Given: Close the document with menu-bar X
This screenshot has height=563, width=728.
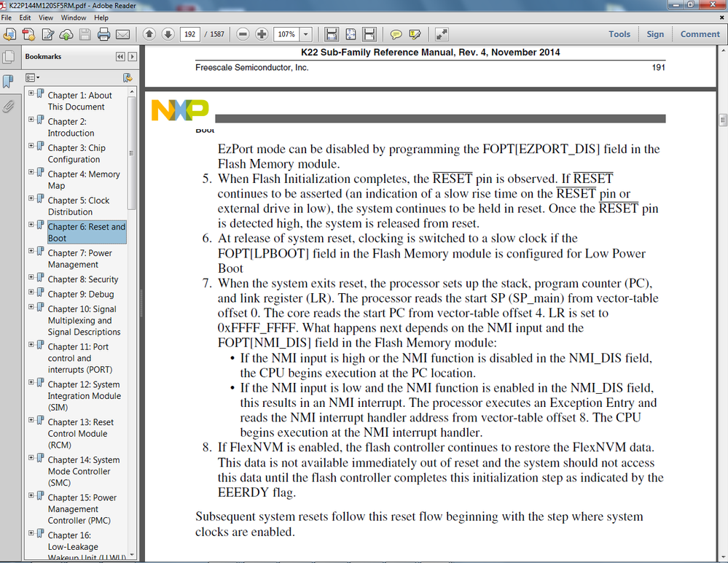Looking at the screenshot, I should (x=722, y=18).
